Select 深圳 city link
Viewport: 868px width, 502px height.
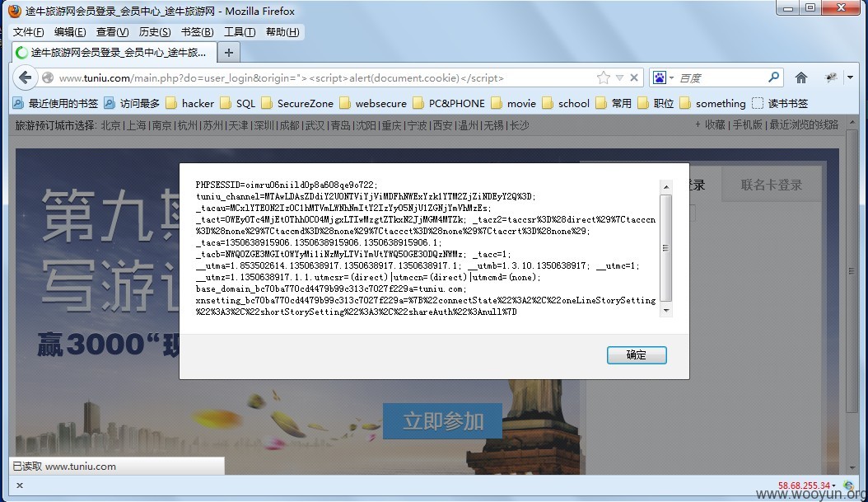click(x=264, y=125)
